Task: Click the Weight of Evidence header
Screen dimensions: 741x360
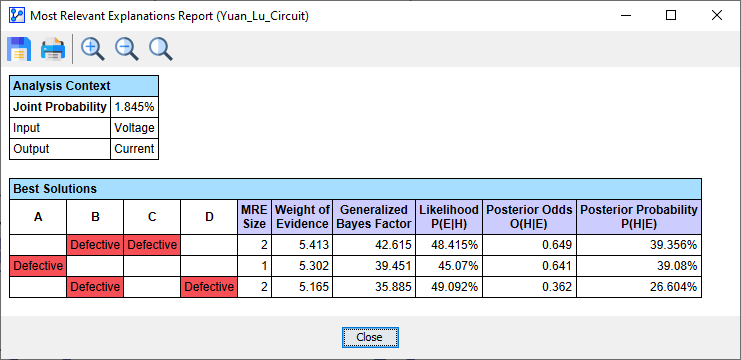Action: [x=302, y=217]
